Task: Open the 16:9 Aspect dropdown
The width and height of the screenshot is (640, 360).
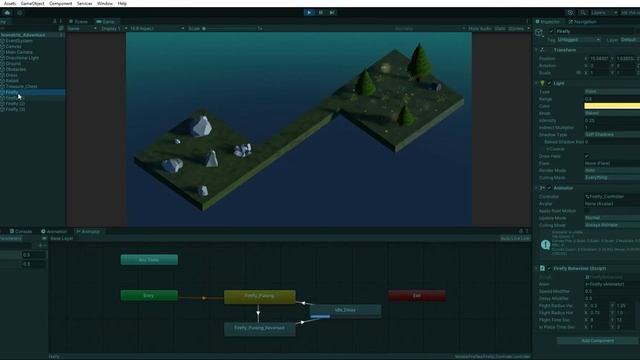Action: tap(157, 29)
